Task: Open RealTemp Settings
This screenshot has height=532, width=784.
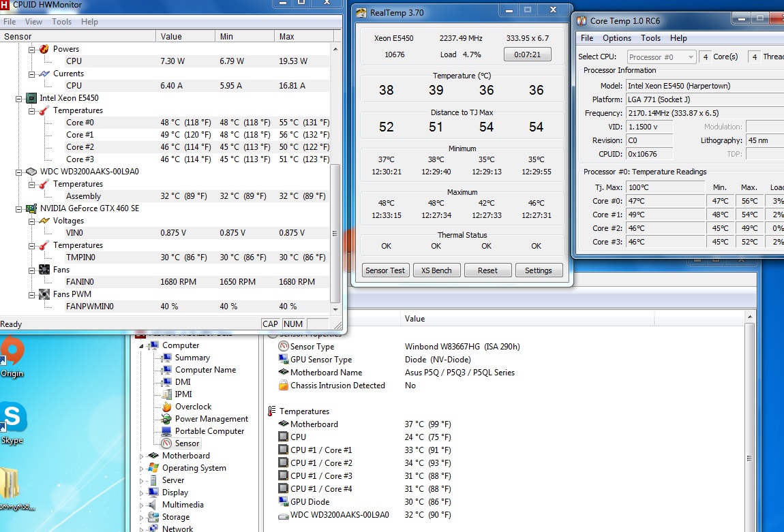Action: click(538, 270)
